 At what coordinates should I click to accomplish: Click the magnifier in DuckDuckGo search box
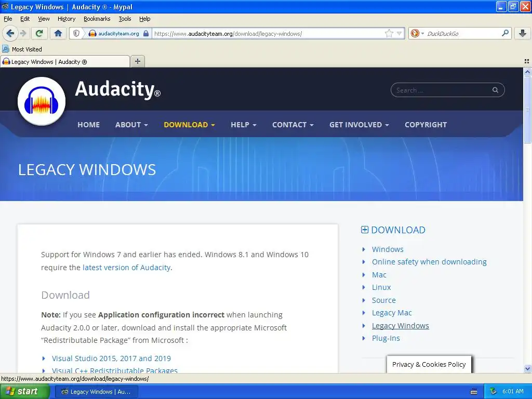505,33
